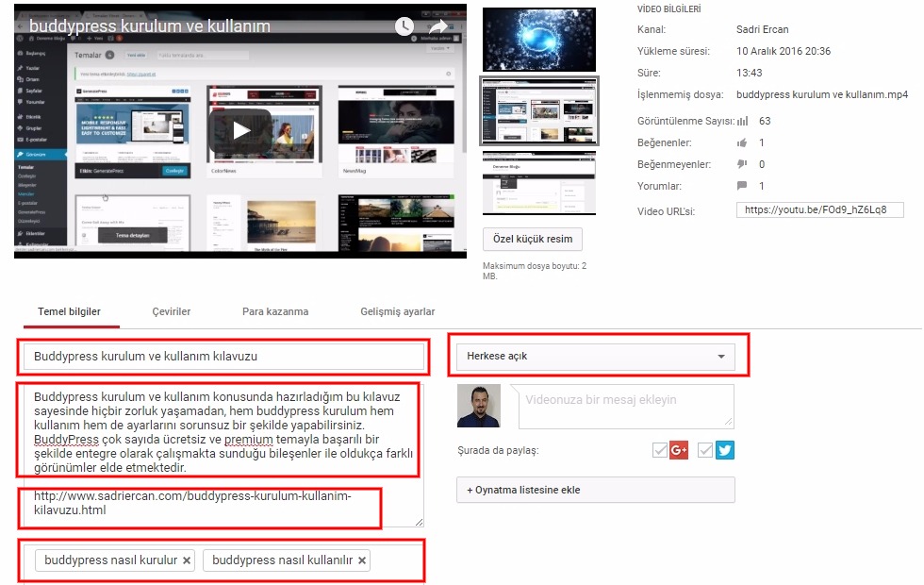Select the third blog page thumbnail
924x585 pixels.
click(x=539, y=183)
